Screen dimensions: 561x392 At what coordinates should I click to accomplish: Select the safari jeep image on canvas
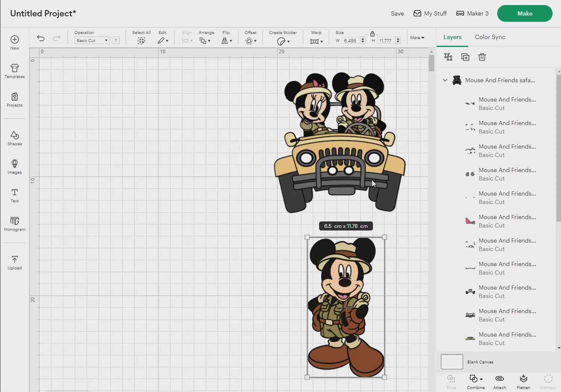[340, 143]
